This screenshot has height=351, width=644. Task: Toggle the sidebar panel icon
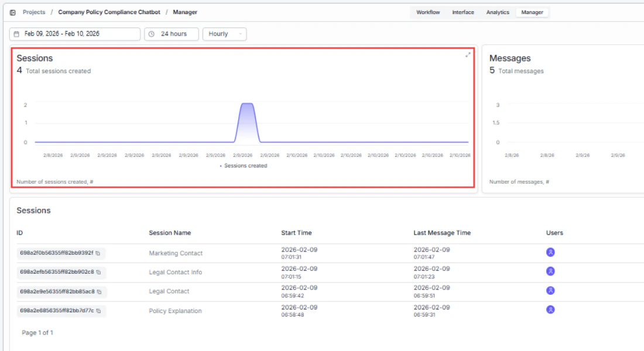13,12
